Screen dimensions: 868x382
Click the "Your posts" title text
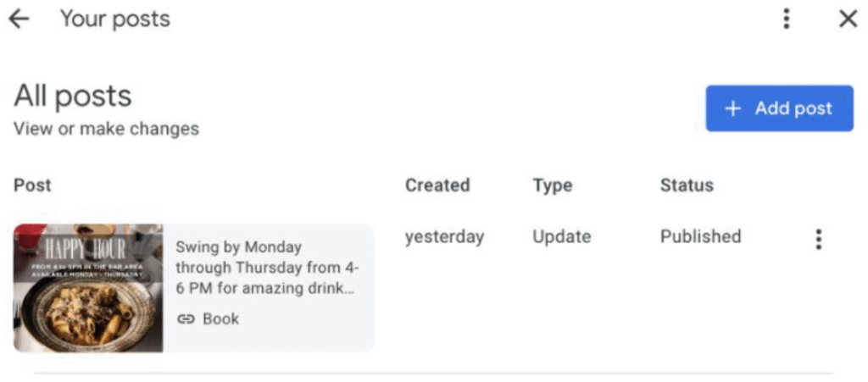tap(114, 19)
